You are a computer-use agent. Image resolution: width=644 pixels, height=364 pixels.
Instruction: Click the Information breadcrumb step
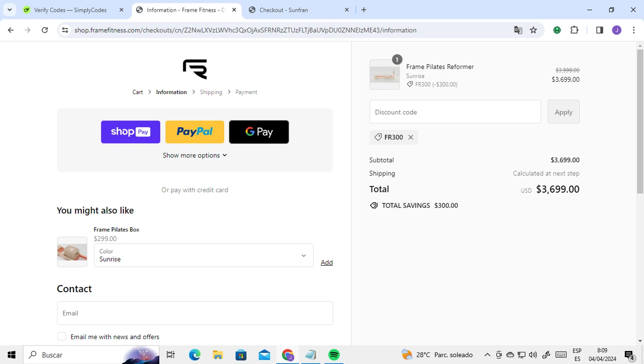[171, 92]
